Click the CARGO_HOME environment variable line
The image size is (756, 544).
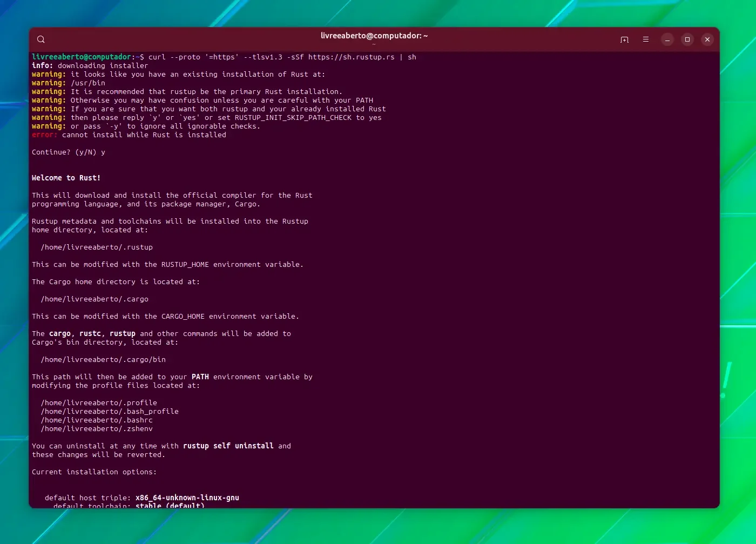click(x=165, y=317)
